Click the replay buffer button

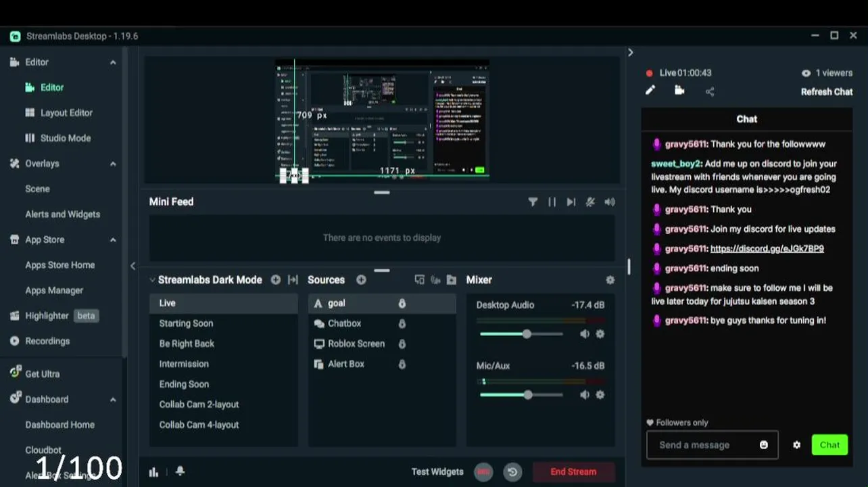[512, 472]
